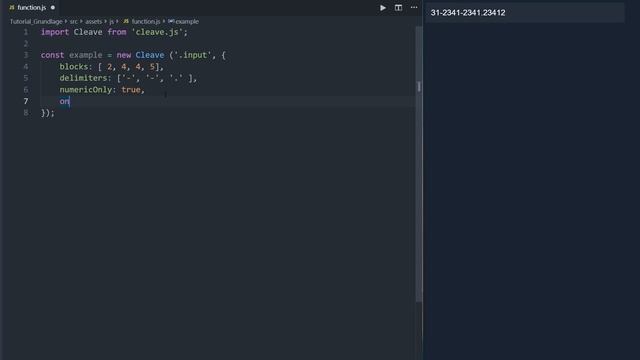This screenshot has height=360, width=640.
Task: Select the function.js editor tab
Action: [x=31, y=7]
